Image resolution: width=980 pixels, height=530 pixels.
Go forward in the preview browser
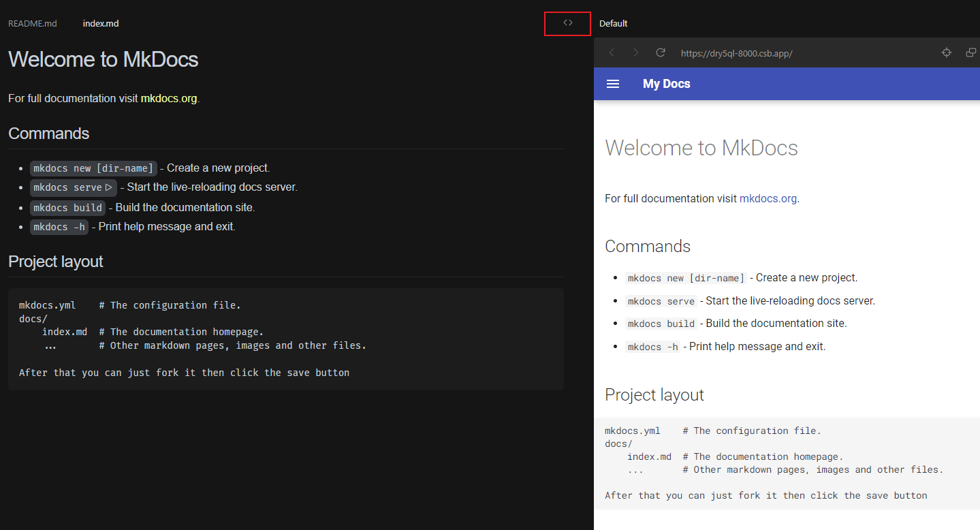coord(636,52)
